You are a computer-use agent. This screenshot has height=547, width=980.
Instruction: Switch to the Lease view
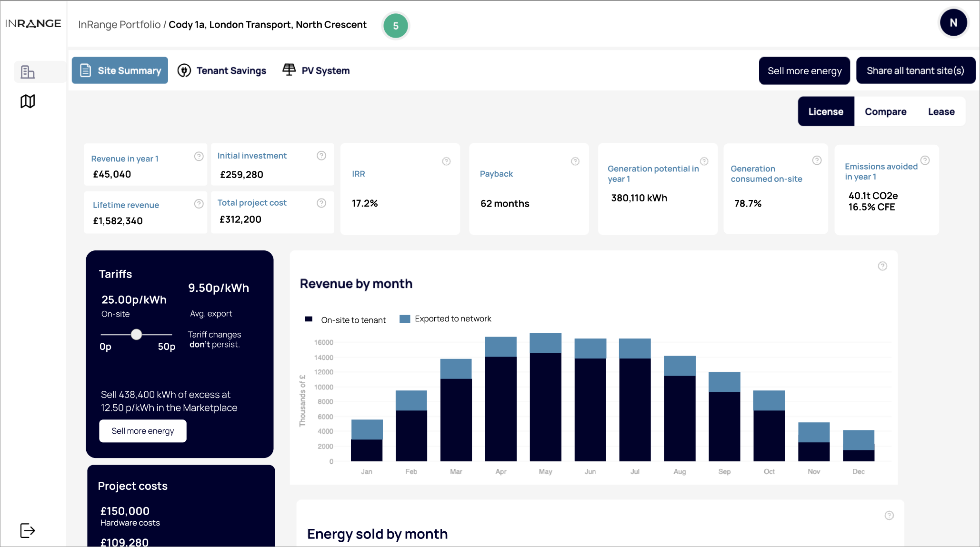click(x=941, y=111)
